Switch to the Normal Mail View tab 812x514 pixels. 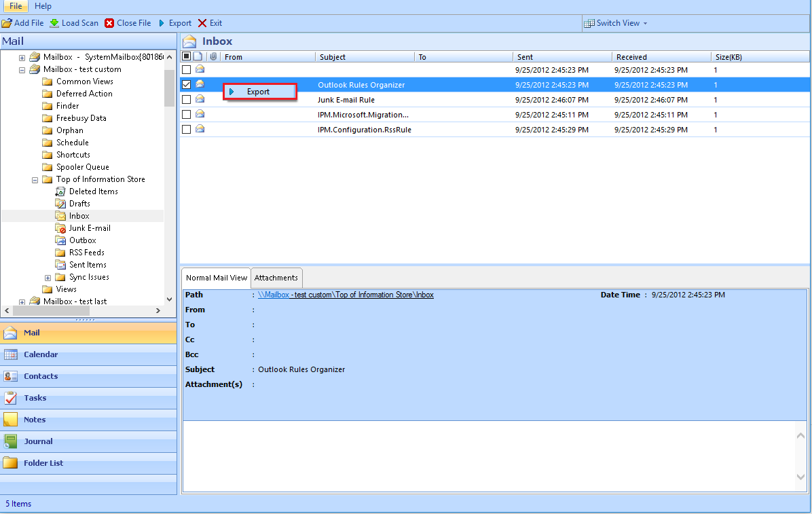[217, 278]
